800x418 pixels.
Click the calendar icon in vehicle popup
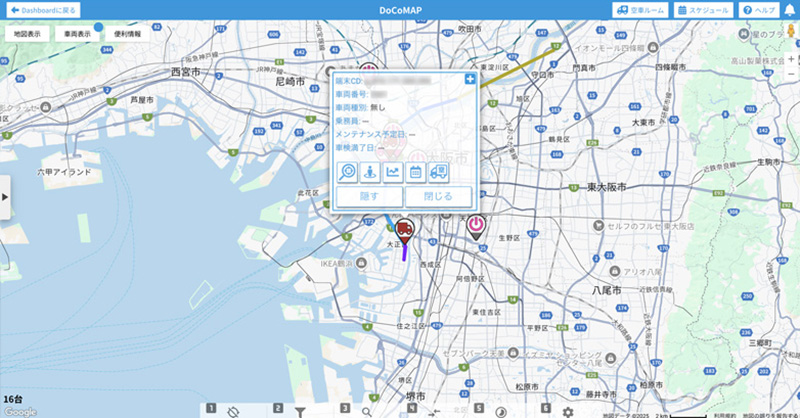415,172
